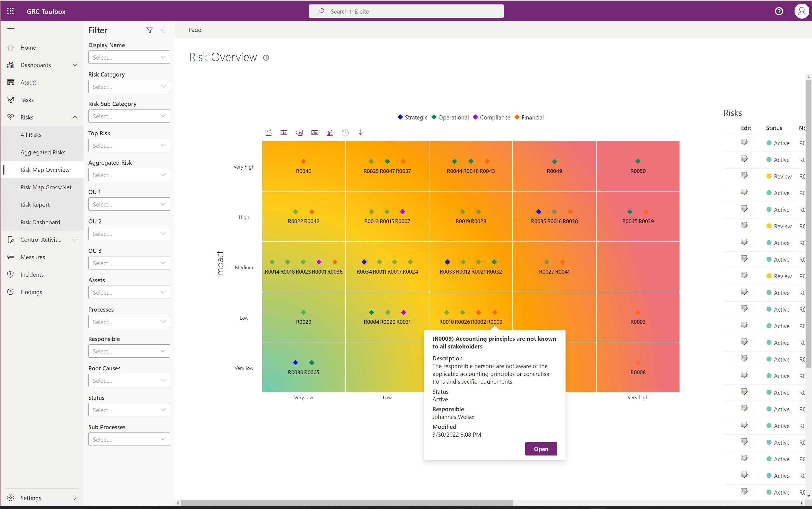Click the refresh/history icon in toolbar
The width and height of the screenshot is (812, 509).
point(346,133)
